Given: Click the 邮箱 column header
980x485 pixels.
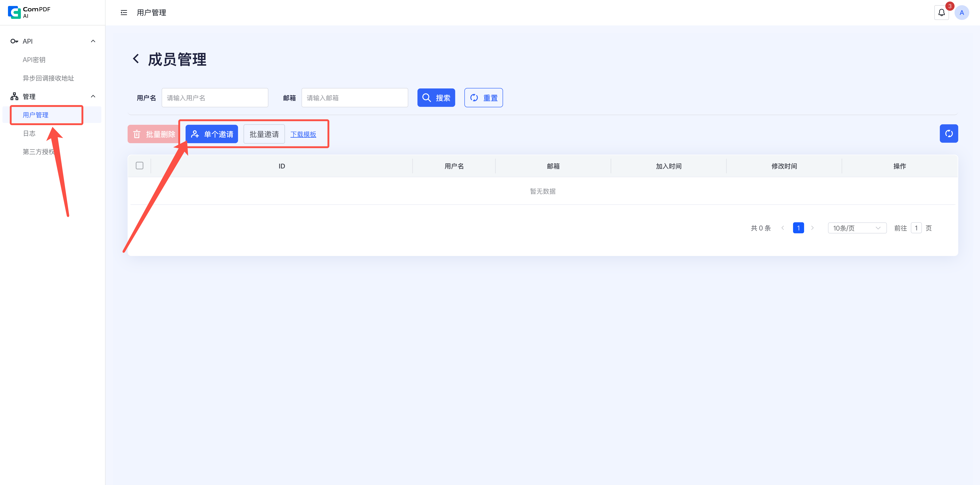Looking at the screenshot, I should (553, 166).
